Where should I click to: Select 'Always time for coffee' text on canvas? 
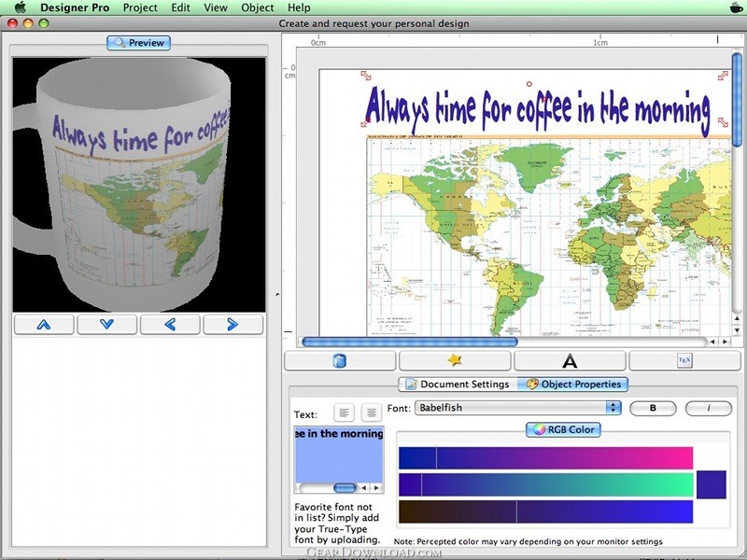539,110
